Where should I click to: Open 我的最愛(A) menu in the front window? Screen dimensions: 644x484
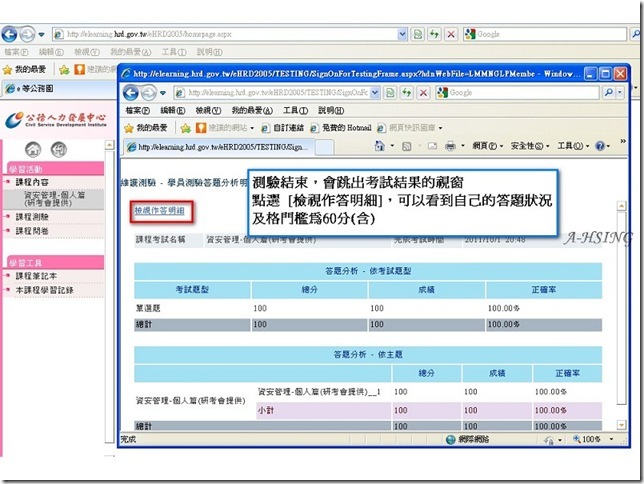coord(252,111)
